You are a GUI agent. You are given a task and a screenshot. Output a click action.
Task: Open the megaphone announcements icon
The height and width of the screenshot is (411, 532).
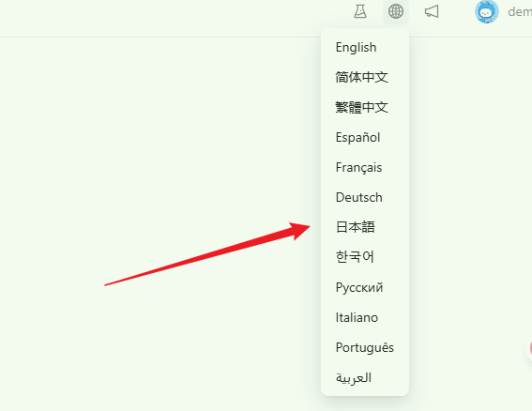click(x=432, y=11)
